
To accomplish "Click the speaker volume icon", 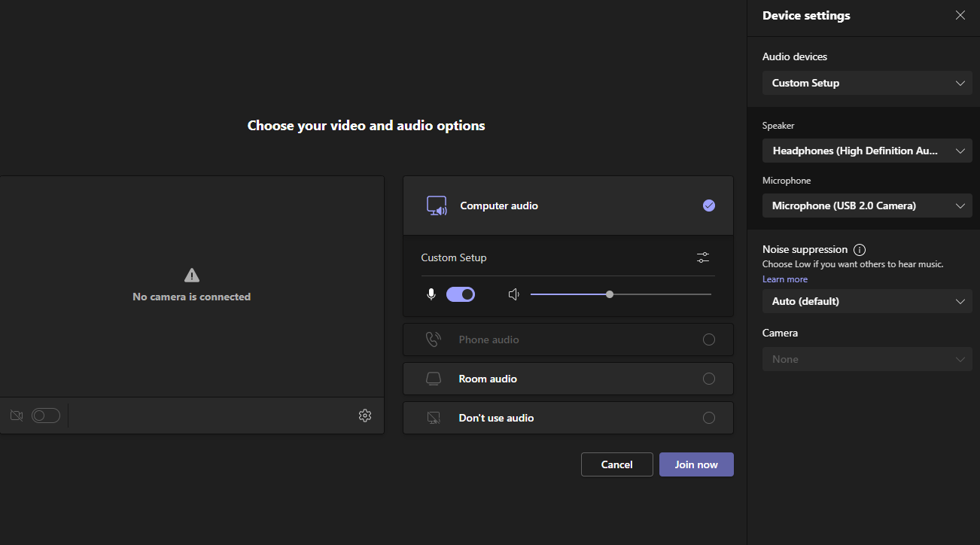I will (514, 294).
